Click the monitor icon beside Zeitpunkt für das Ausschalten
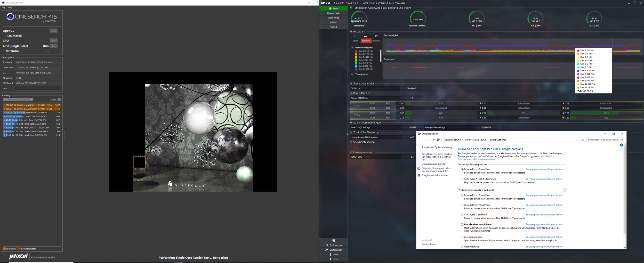The image size is (644, 263). tap(419, 168)
